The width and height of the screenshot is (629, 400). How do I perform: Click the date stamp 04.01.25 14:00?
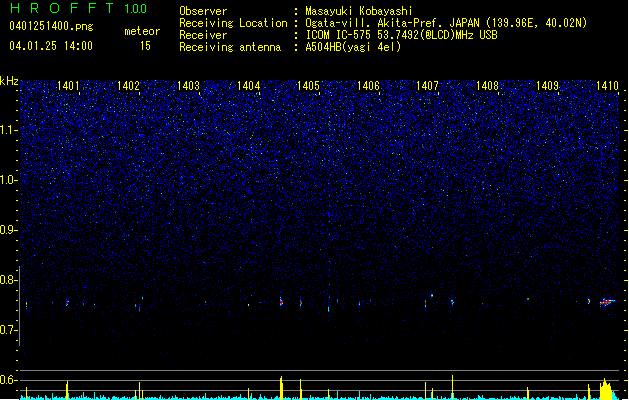[x=51, y=46]
